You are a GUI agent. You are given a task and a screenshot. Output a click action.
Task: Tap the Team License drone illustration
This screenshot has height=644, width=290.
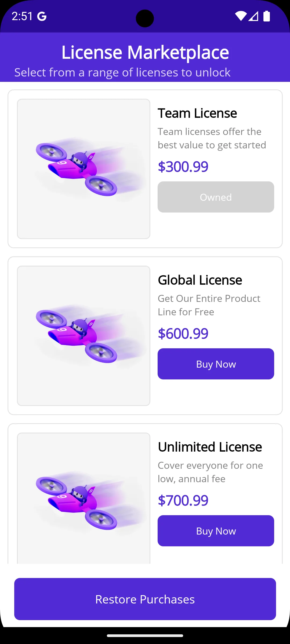84,169
